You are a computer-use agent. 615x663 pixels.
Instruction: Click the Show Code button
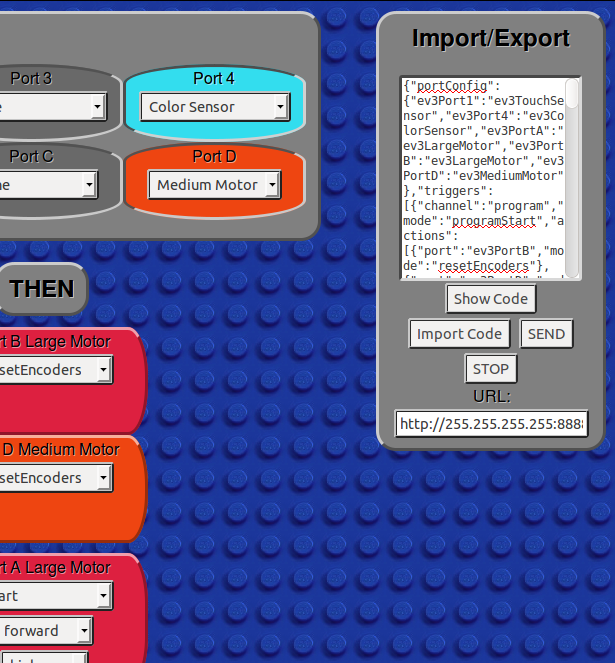(491, 299)
